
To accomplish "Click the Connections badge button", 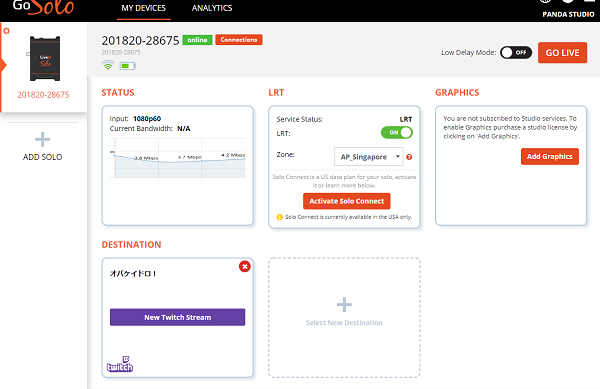I will click(239, 40).
